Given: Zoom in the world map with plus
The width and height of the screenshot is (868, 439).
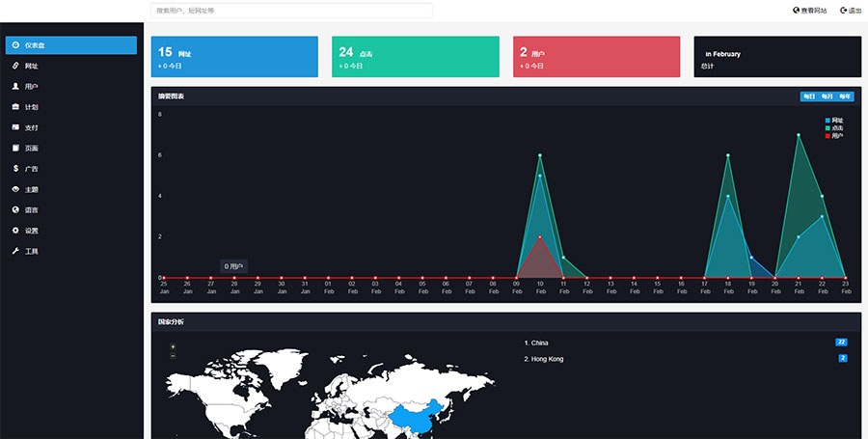Looking at the screenshot, I should coord(173,346).
